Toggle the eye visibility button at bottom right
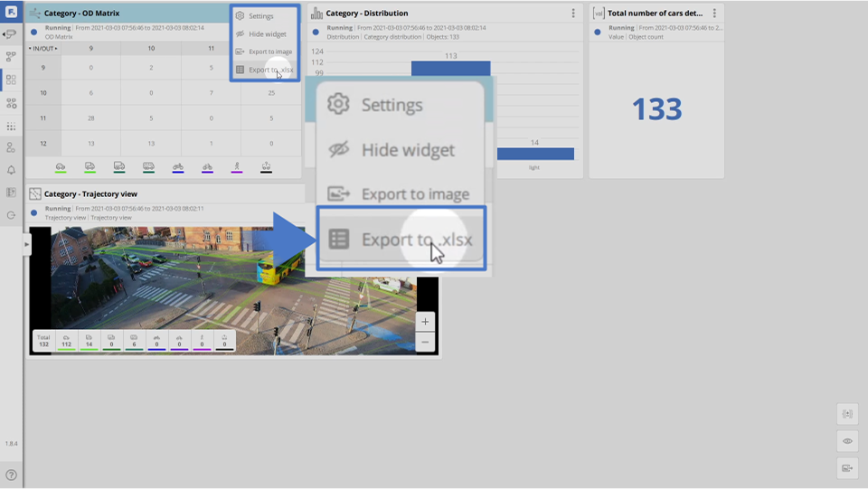The height and width of the screenshot is (489, 868). pyautogui.click(x=847, y=441)
